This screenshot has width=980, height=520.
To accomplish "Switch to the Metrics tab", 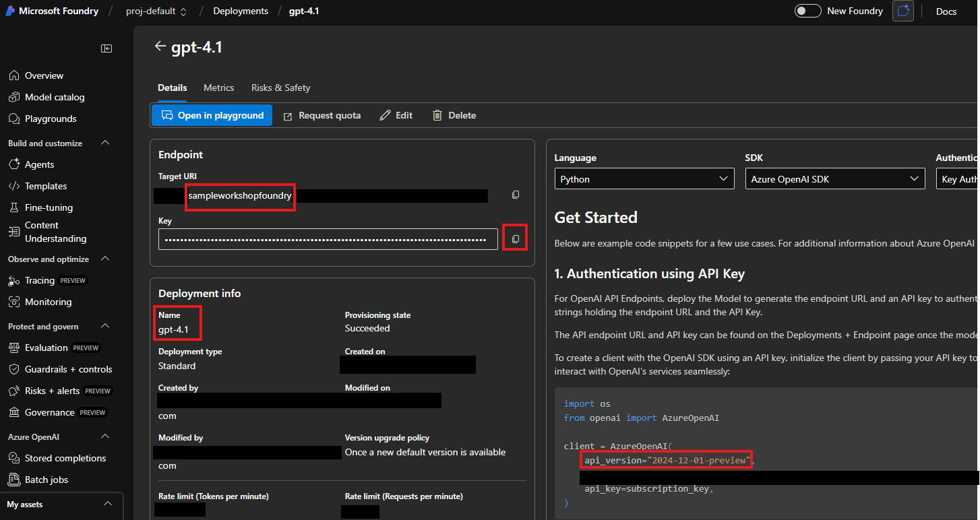I will click(x=219, y=88).
